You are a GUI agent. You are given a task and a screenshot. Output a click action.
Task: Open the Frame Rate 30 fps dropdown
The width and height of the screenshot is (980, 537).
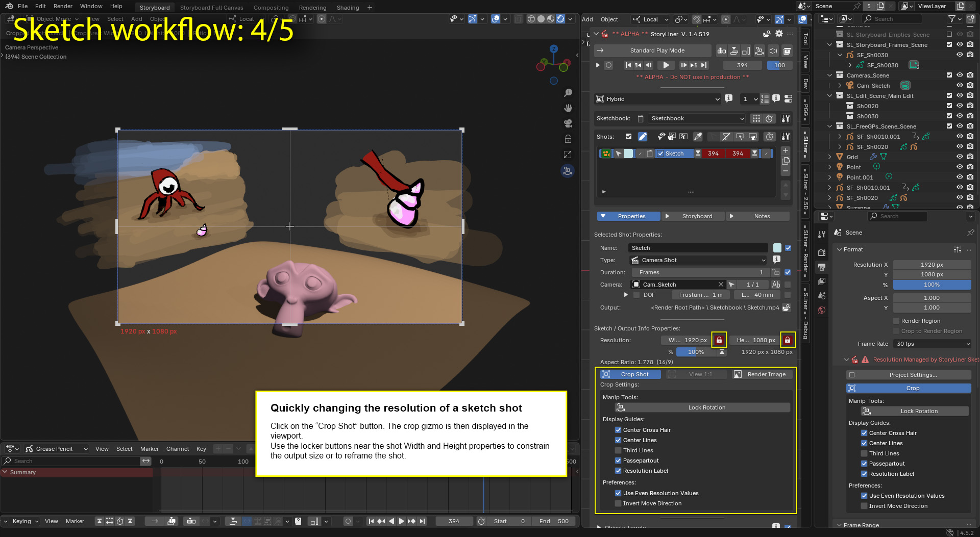932,344
